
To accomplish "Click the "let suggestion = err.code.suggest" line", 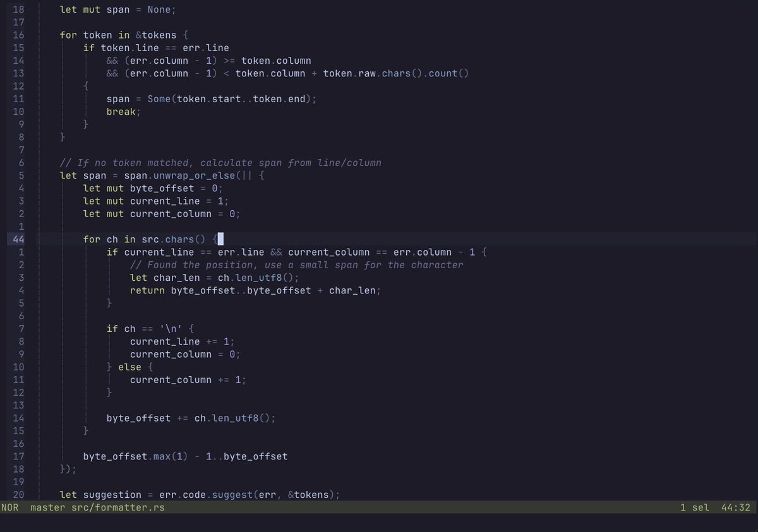I will (x=200, y=494).
